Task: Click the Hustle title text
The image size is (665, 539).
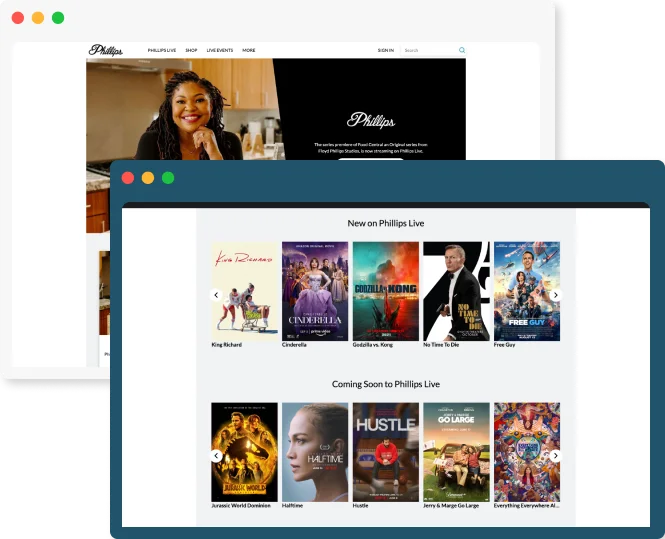Action: [360, 505]
